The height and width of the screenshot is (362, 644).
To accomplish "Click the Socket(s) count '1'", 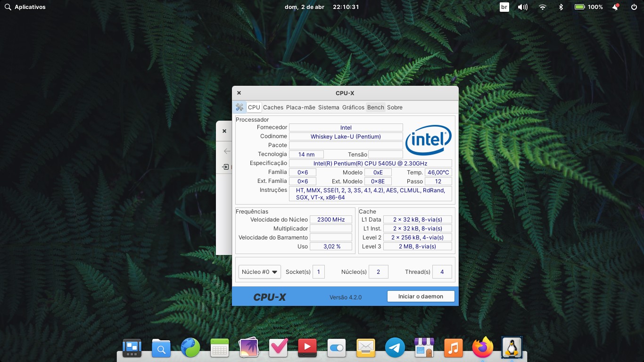I will coord(319,272).
